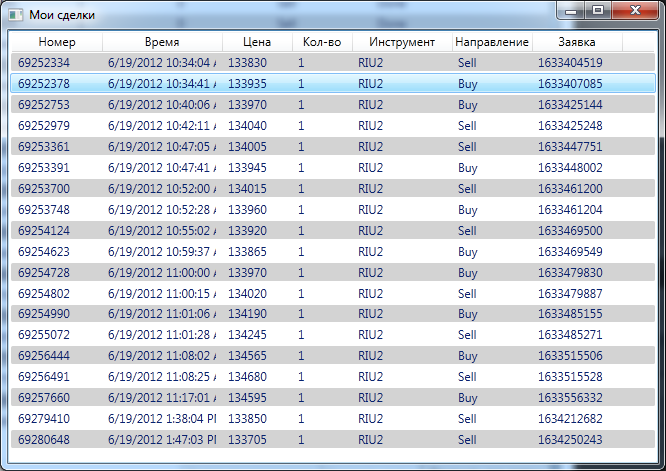Sort by the Цена column header
Viewport: 666px width, 471px height.
[257, 42]
